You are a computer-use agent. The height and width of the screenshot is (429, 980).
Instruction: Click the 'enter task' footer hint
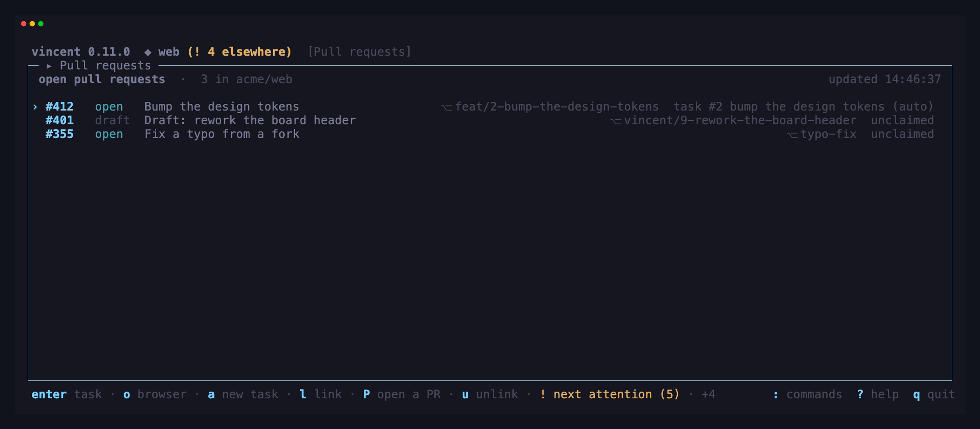[67, 395]
